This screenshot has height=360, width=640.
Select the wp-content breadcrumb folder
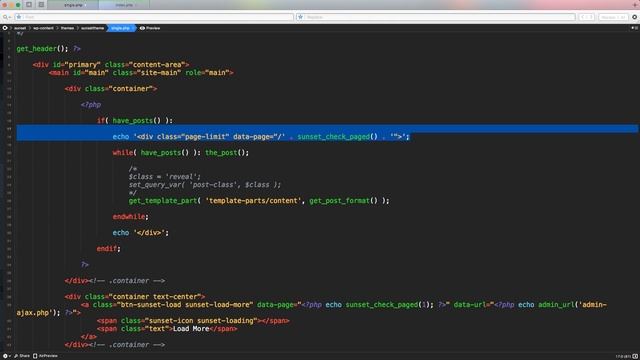43,28
